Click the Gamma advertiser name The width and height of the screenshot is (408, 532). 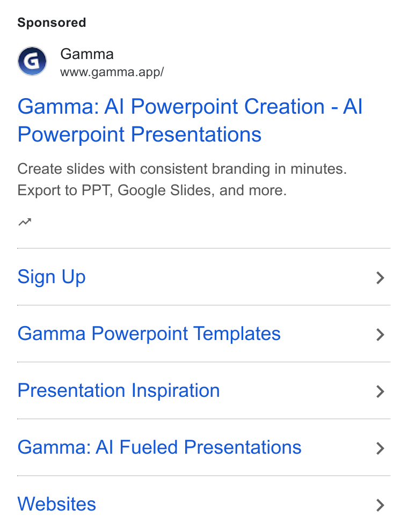pyautogui.click(x=87, y=54)
